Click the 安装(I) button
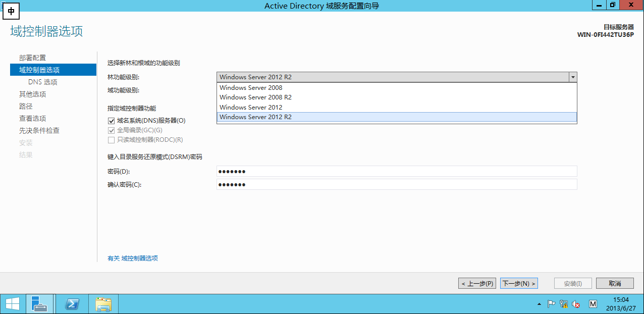Viewport: 644px width, 314px height. coord(573,283)
